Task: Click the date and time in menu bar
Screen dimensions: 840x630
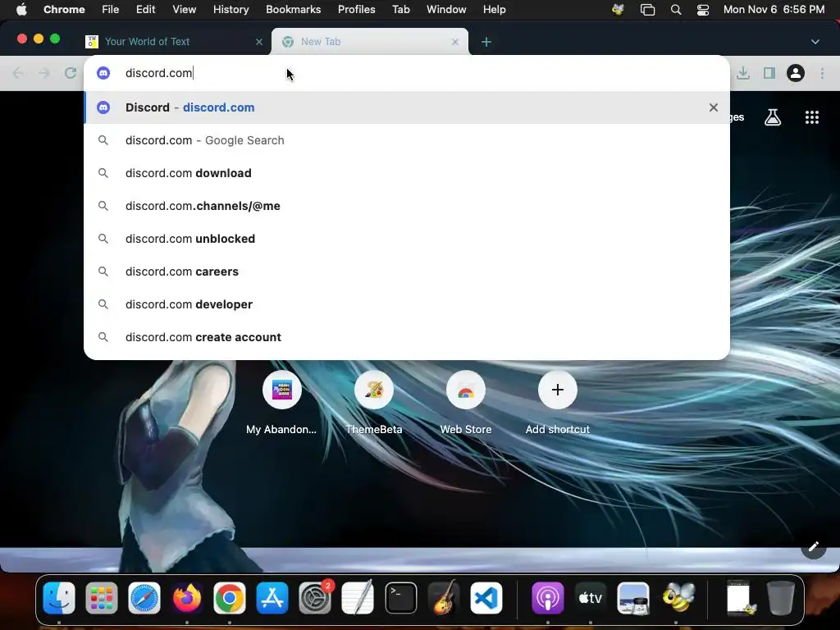Action: click(x=774, y=10)
